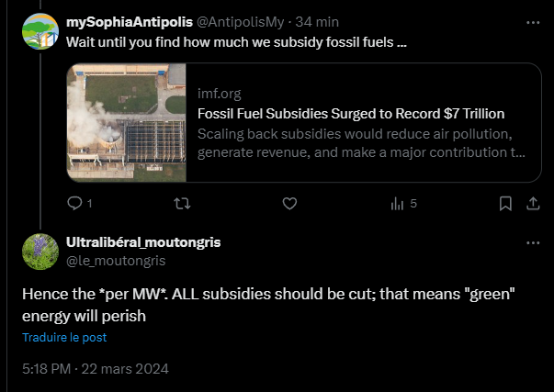This screenshot has width=554, height=392.
Task: Open the @le_moutongris handle
Action: [116, 261]
